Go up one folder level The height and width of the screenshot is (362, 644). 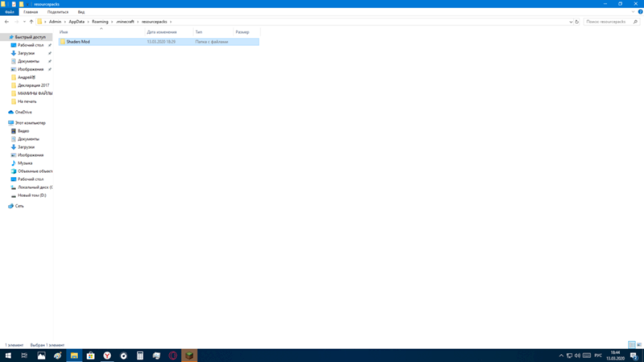click(31, 22)
